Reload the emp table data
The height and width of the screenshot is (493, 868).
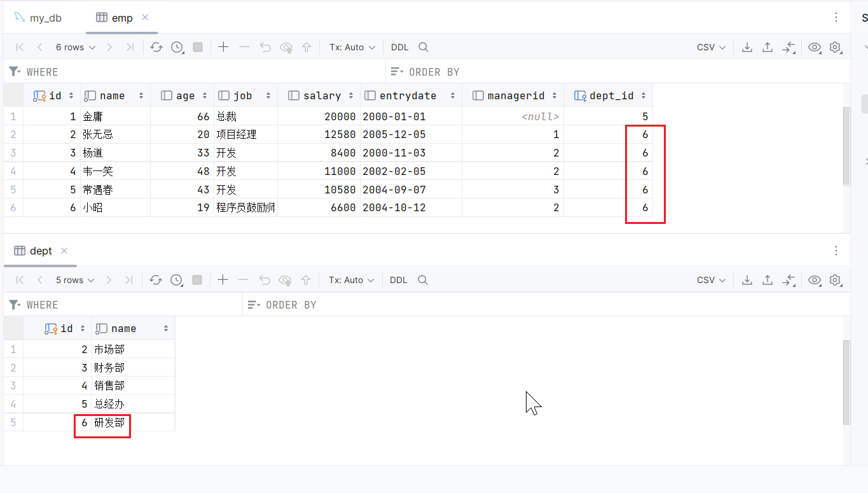[x=156, y=47]
